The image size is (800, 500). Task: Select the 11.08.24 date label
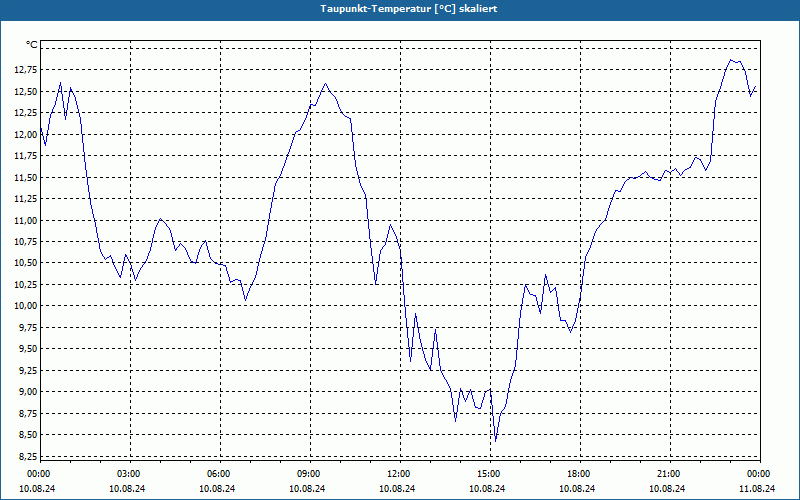point(757,488)
